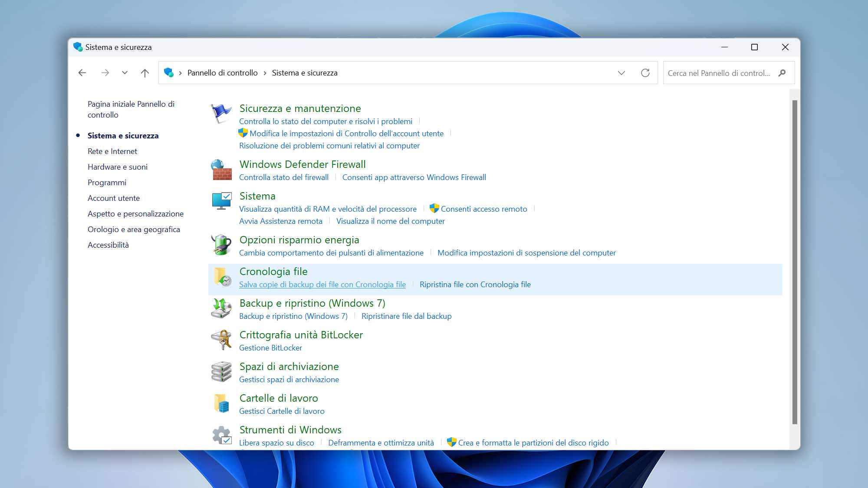Open the Sistema heading link
The image size is (868, 488).
(x=257, y=196)
